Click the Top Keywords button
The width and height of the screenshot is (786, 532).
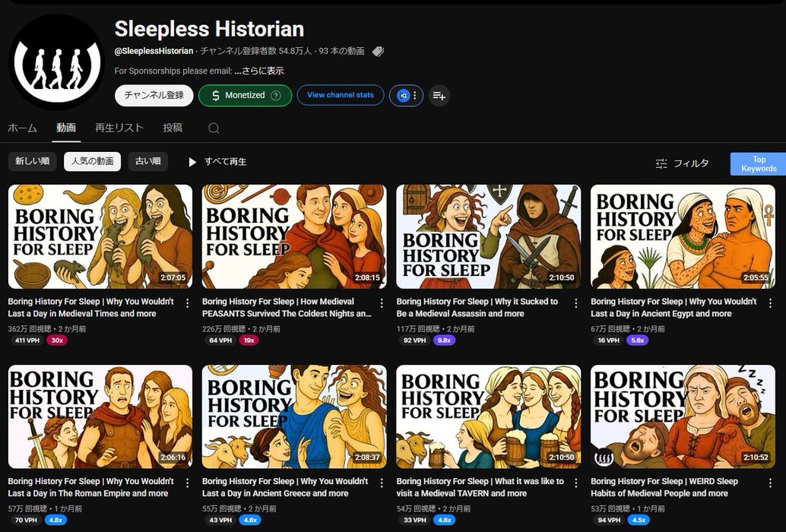(x=758, y=164)
